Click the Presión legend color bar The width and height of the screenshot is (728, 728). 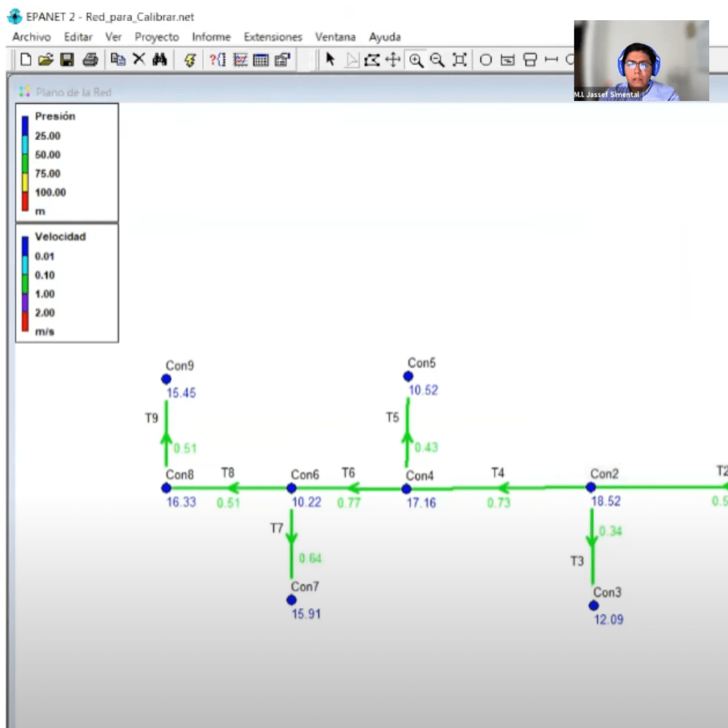click(x=26, y=164)
